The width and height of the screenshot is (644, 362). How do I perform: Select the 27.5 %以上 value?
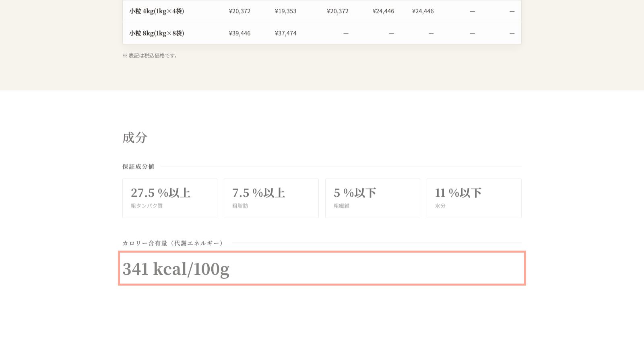point(161,193)
